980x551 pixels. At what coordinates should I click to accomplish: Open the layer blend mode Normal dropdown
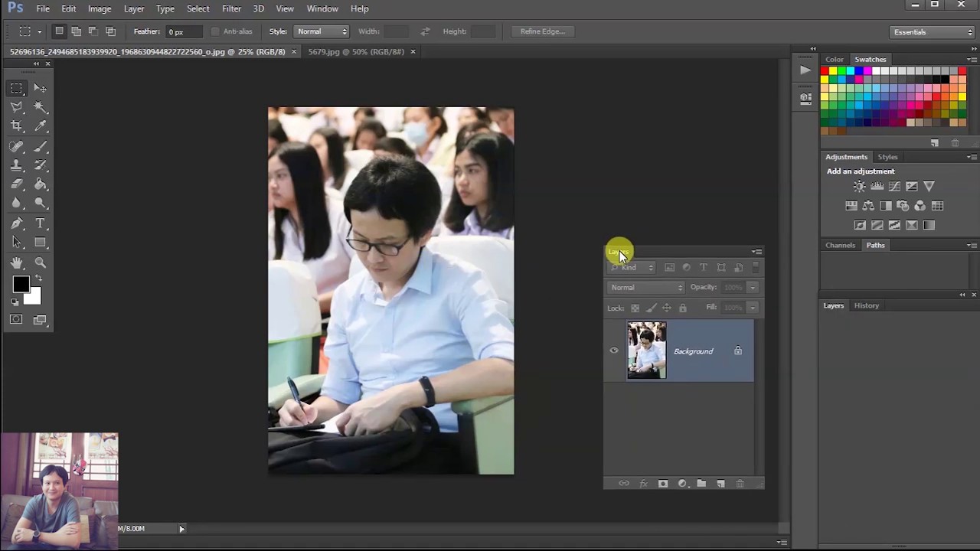coord(646,287)
